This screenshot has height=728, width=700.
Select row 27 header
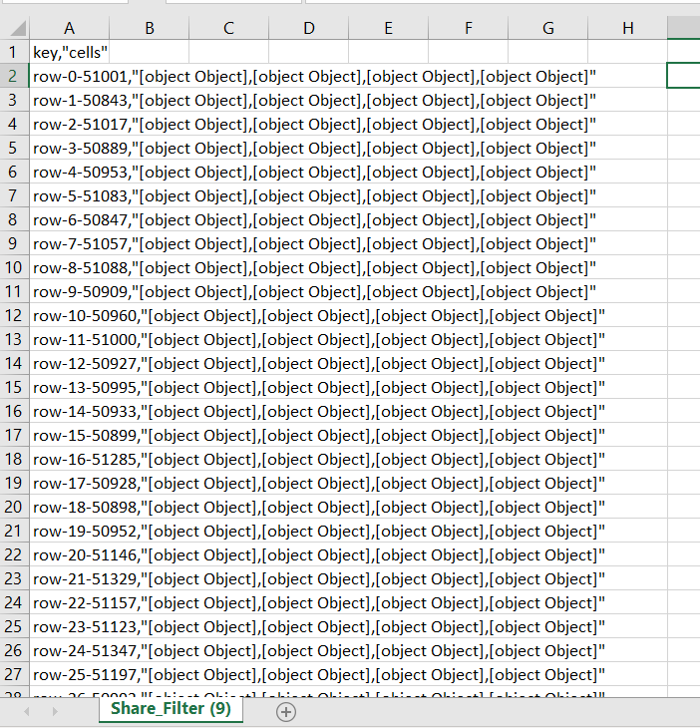[x=14, y=674]
